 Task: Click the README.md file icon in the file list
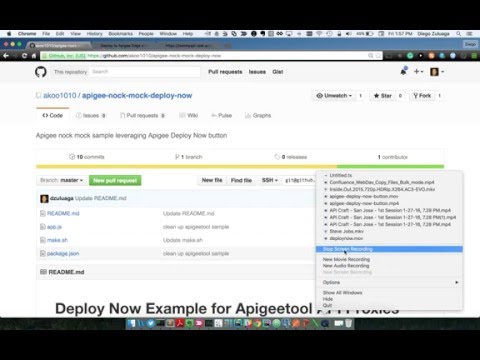[x=43, y=213]
